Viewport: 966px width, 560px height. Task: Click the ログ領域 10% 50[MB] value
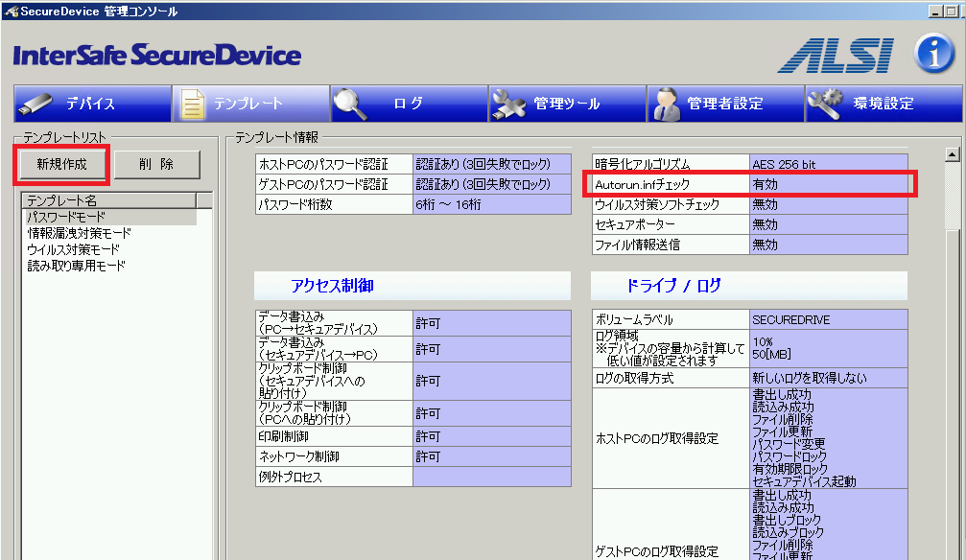(828, 349)
